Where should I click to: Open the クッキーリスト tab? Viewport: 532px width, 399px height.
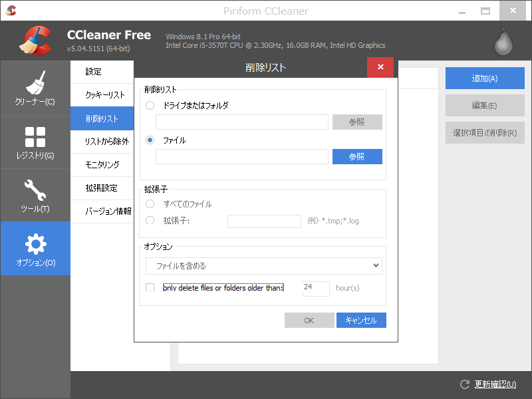102,95
